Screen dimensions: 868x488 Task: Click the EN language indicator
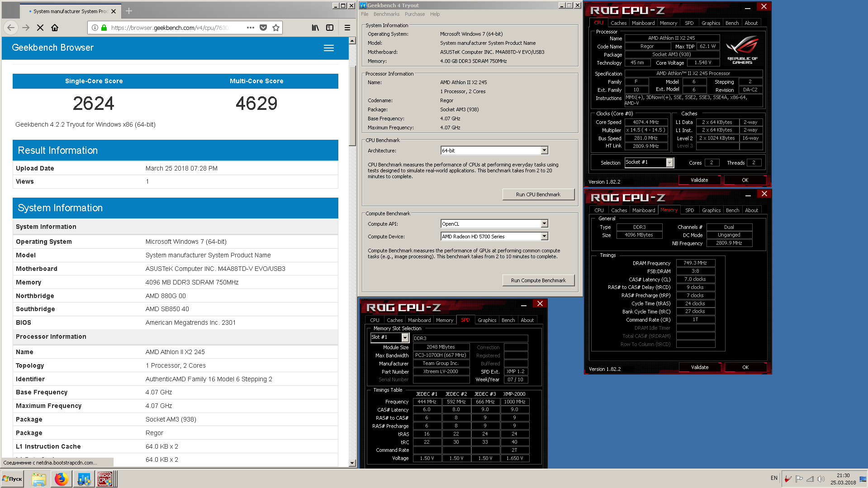(x=774, y=478)
